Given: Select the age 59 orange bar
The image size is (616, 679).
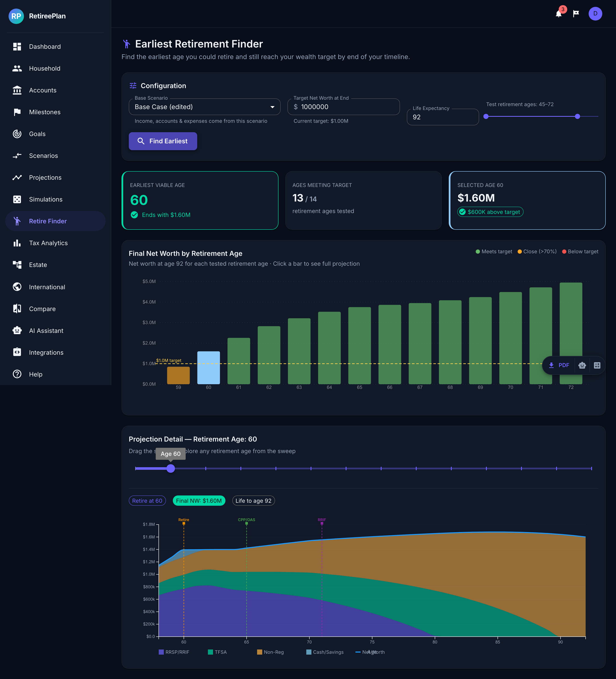Looking at the screenshot, I should coord(178,375).
